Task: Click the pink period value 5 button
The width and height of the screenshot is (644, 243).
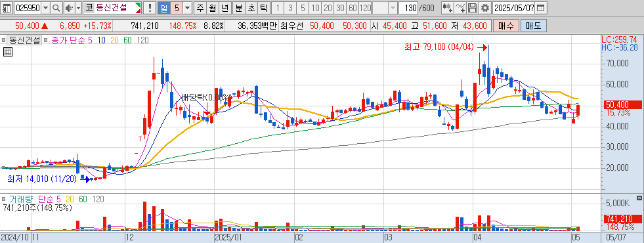Action: [x=176, y=7]
